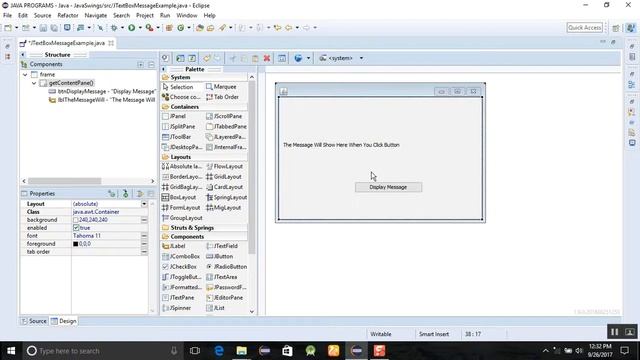Select btnDisplayMessage in component tree
The width and height of the screenshot is (640, 360).
pyautogui.click(x=102, y=91)
